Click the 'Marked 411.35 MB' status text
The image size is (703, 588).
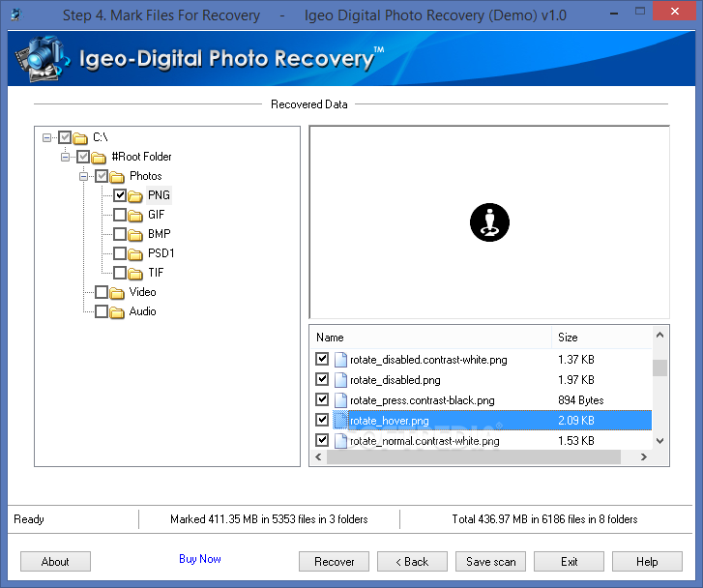click(x=269, y=519)
